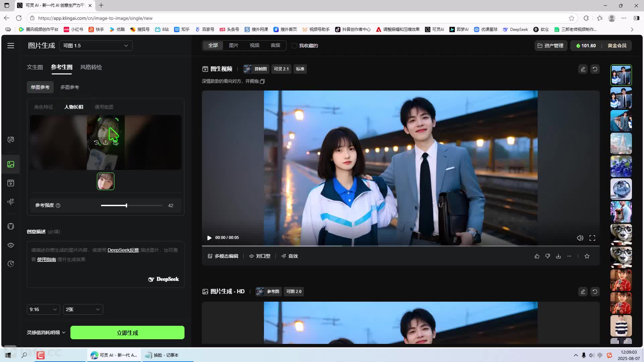The height and width of the screenshot is (362, 644).
Task: Click the DeepSeek反推 link
Action: (x=123, y=250)
